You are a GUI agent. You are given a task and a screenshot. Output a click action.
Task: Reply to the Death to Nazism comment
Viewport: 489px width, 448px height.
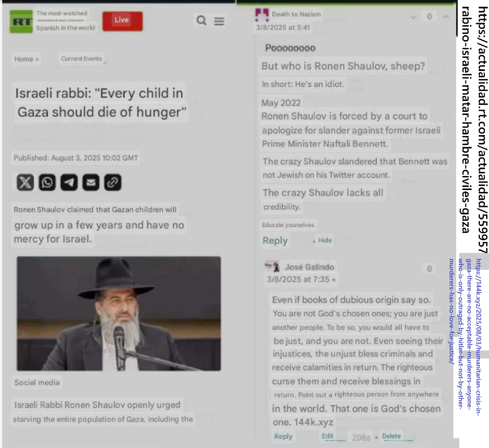(275, 240)
